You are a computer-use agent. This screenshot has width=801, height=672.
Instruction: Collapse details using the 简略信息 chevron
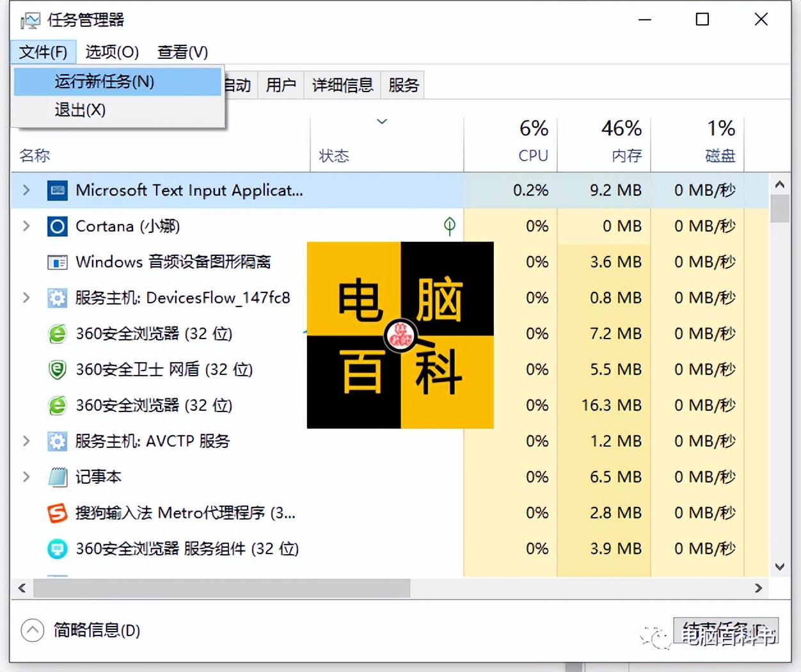[x=33, y=630]
